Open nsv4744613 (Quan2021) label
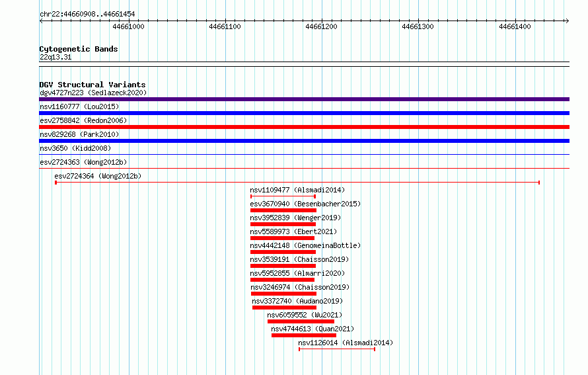This screenshot has width=588, height=375. [x=312, y=329]
